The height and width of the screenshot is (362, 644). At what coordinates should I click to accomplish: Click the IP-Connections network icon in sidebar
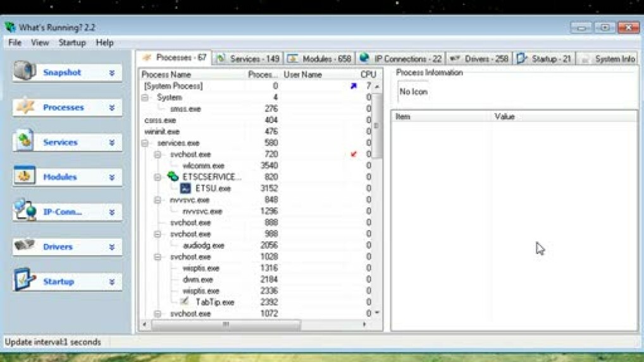pos(25,210)
